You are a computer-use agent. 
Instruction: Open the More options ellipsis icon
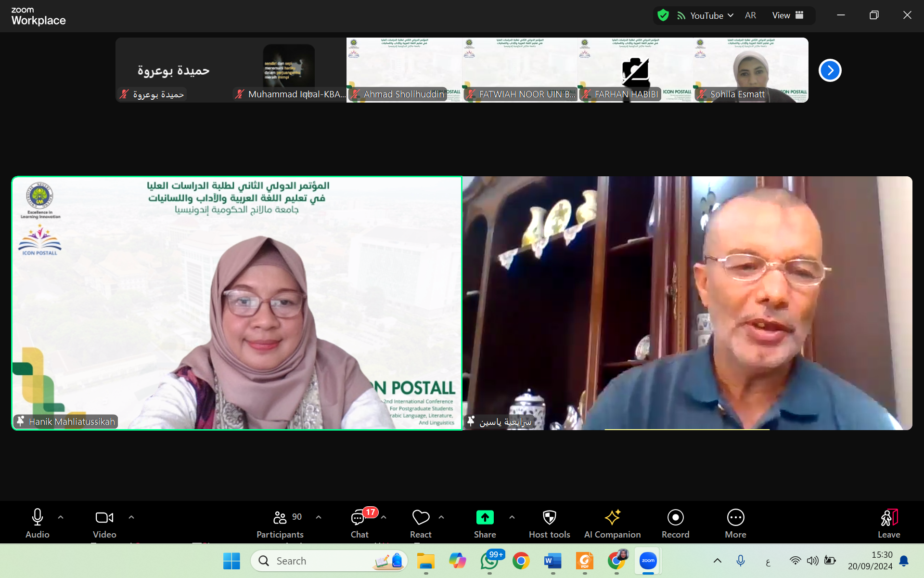click(x=735, y=517)
